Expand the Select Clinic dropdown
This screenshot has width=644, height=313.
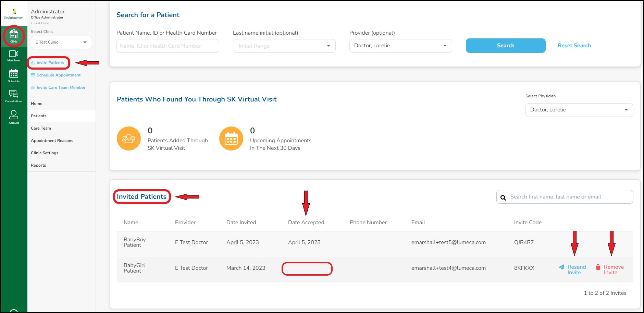click(61, 42)
